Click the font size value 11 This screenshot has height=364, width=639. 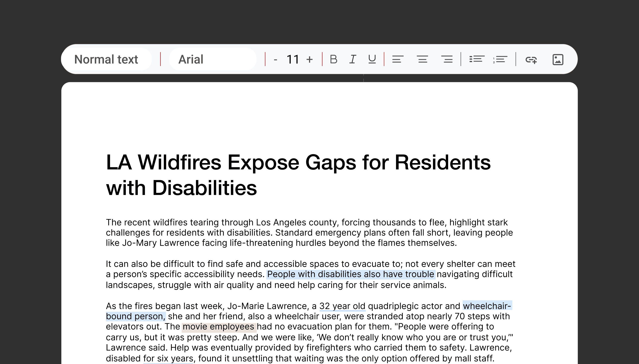293,60
